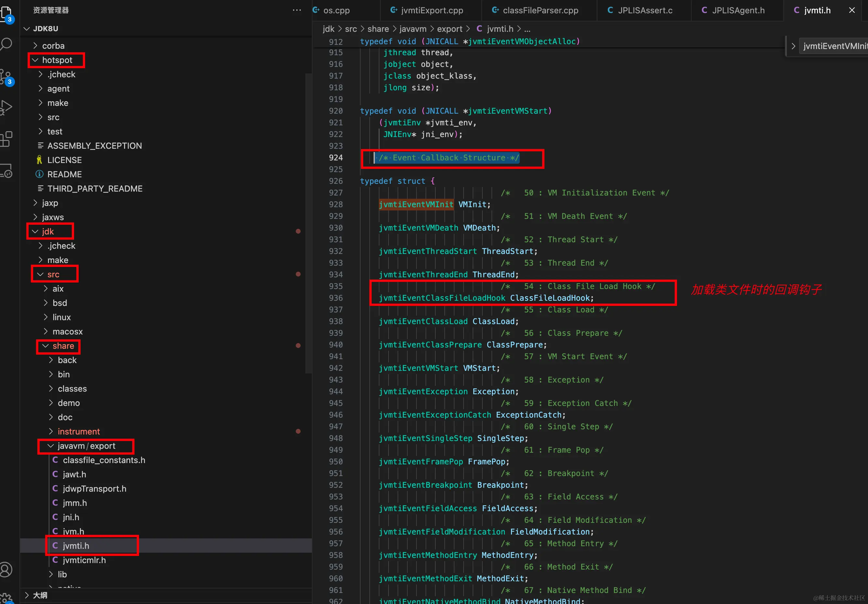This screenshot has height=604, width=868.
Task: Click the explorer vertical scrollbar
Action: (308, 223)
